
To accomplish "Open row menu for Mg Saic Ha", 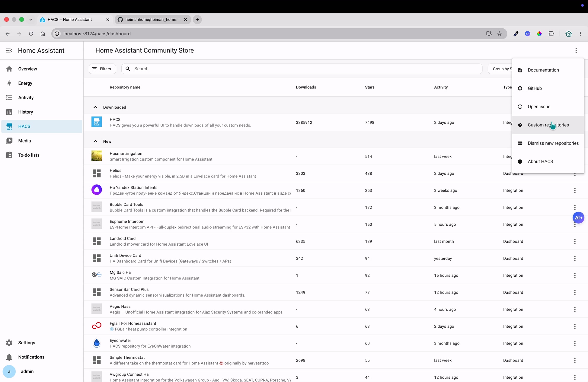I will [575, 275].
